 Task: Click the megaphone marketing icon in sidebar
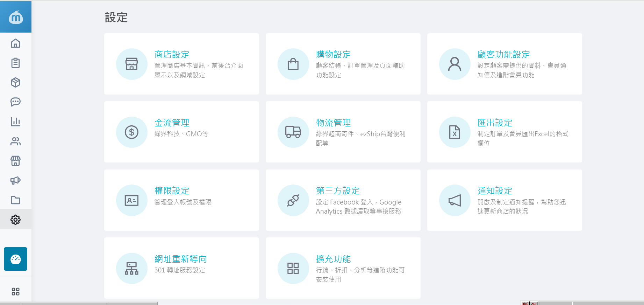15,180
